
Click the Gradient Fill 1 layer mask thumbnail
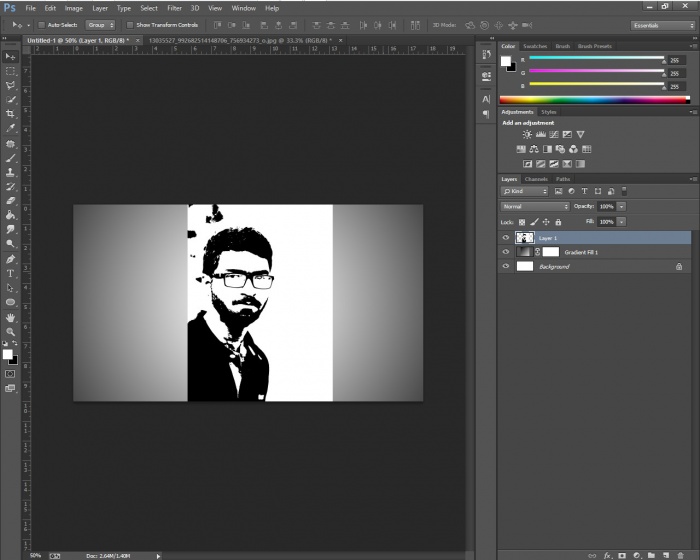pos(551,253)
